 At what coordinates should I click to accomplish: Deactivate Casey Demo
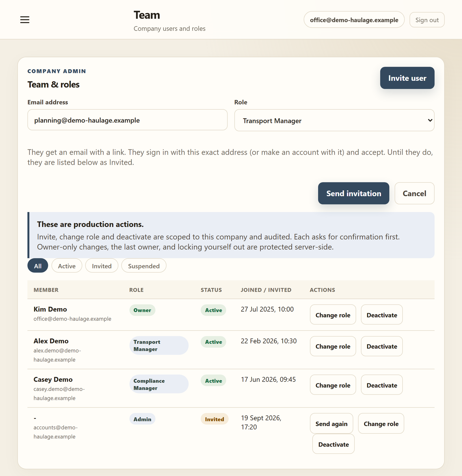pyautogui.click(x=382, y=385)
